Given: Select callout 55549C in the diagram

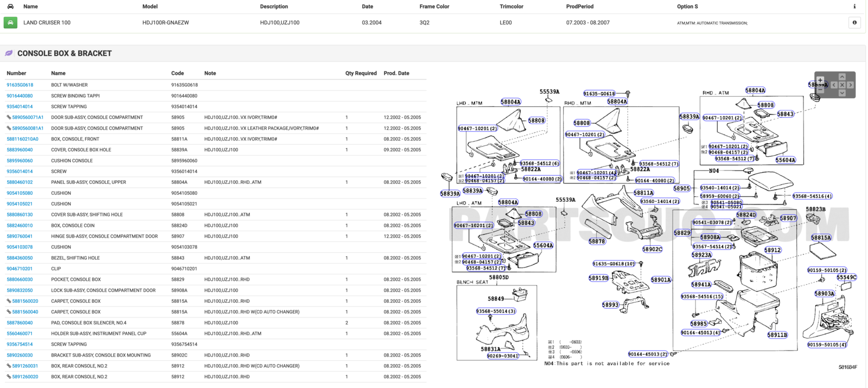Looking at the screenshot, I should (x=846, y=277).
